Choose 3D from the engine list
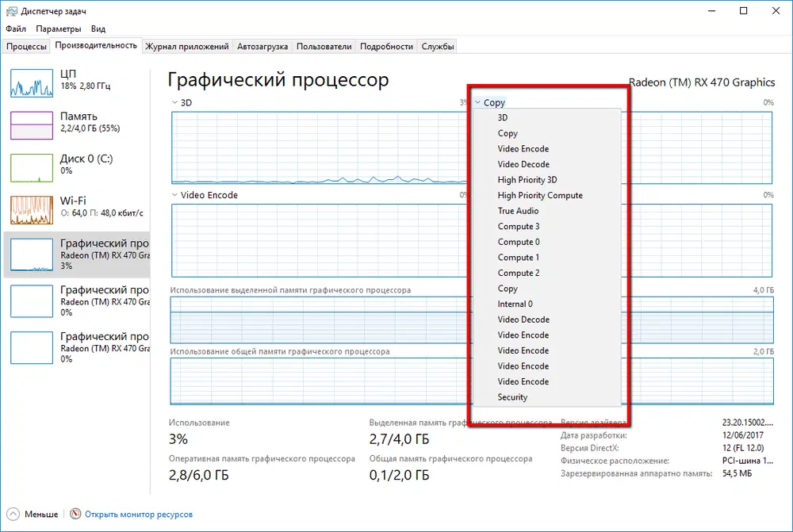Screen dimensions: 793x532 click(x=547, y=118)
